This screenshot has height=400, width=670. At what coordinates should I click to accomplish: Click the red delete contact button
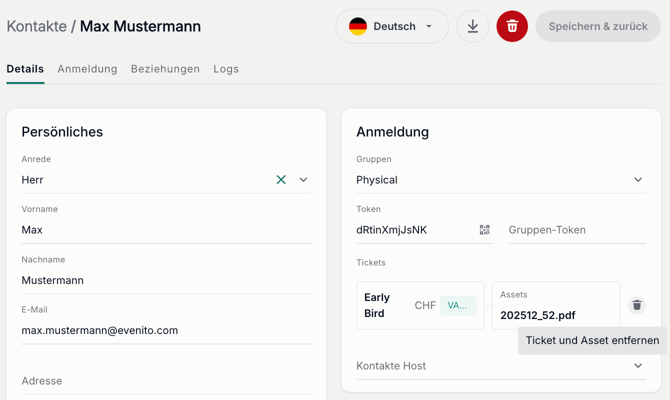(512, 26)
